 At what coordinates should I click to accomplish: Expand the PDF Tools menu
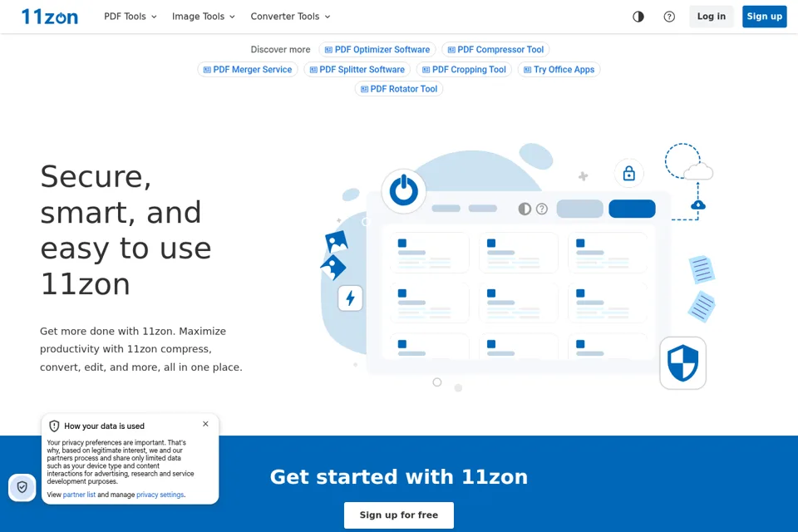tap(131, 17)
